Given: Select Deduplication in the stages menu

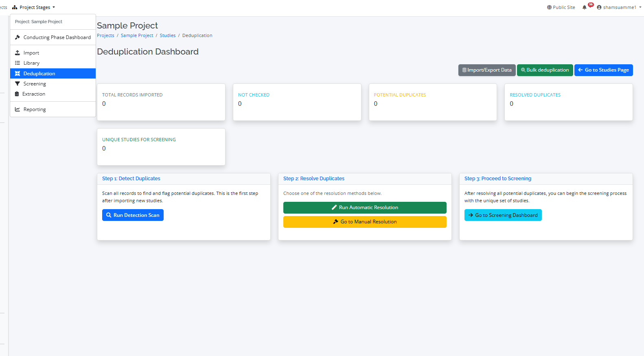Looking at the screenshot, I should (x=39, y=74).
